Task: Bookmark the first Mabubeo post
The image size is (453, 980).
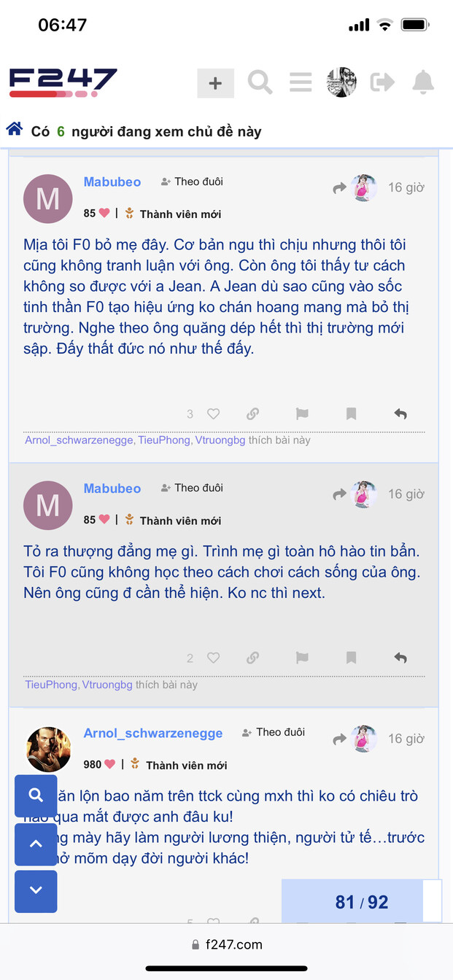Action: point(351,414)
